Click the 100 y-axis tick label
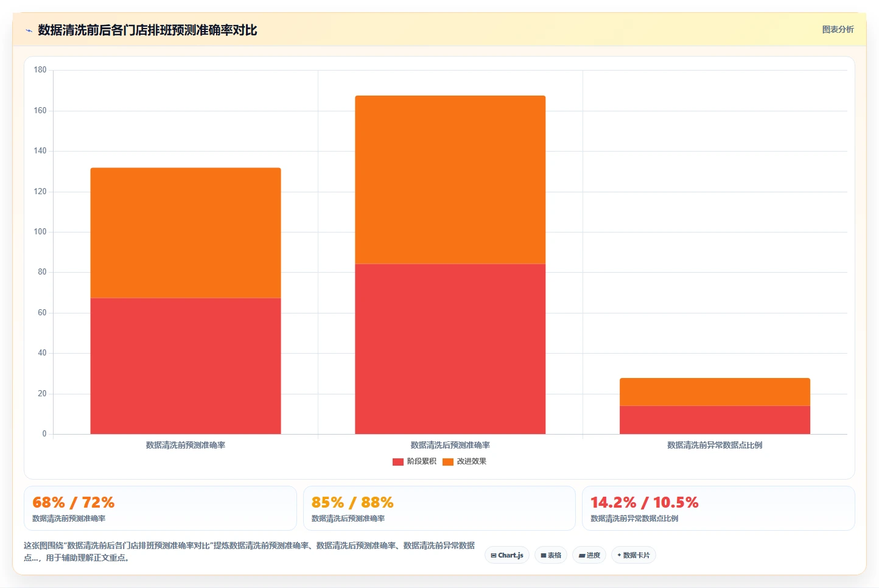 [x=40, y=232]
